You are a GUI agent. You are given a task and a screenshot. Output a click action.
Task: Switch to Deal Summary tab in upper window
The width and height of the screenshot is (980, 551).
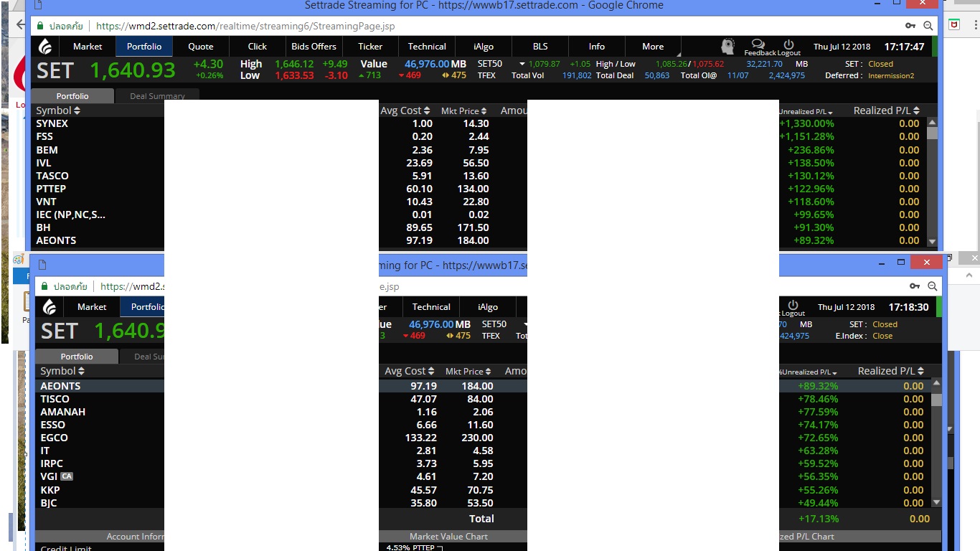click(x=157, y=96)
